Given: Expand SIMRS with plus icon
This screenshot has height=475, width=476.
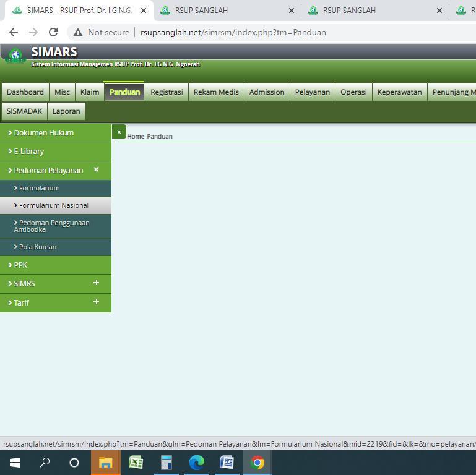Looking at the screenshot, I should [x=96, y=283].
